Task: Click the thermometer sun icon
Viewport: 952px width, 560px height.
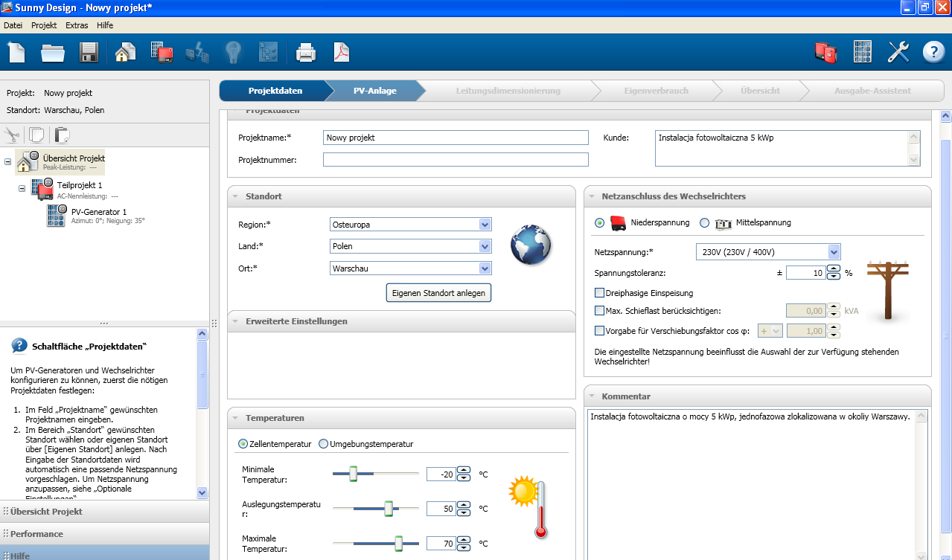Action: (x=529, y=507)
